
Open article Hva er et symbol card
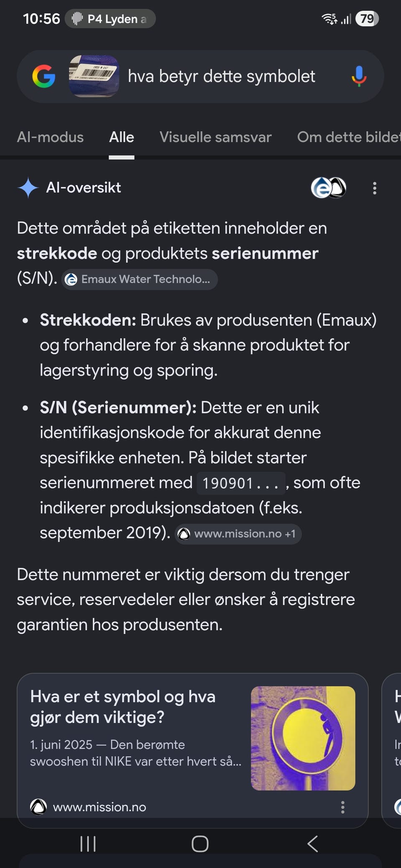coord(193,746)
